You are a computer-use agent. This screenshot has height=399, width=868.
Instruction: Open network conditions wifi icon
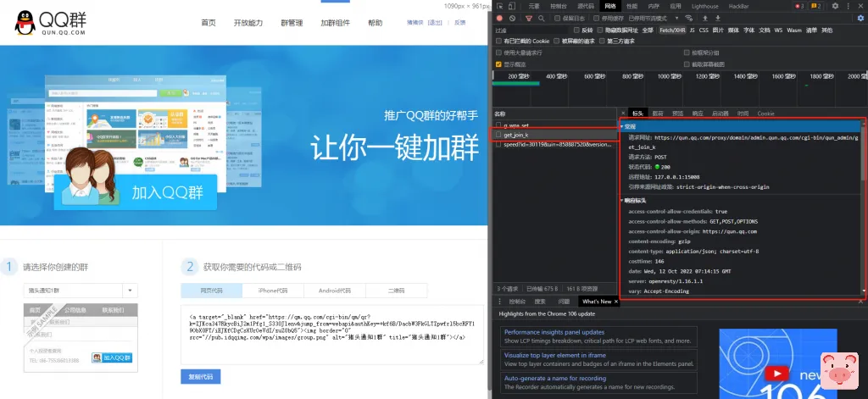click(x=690, y=18)
